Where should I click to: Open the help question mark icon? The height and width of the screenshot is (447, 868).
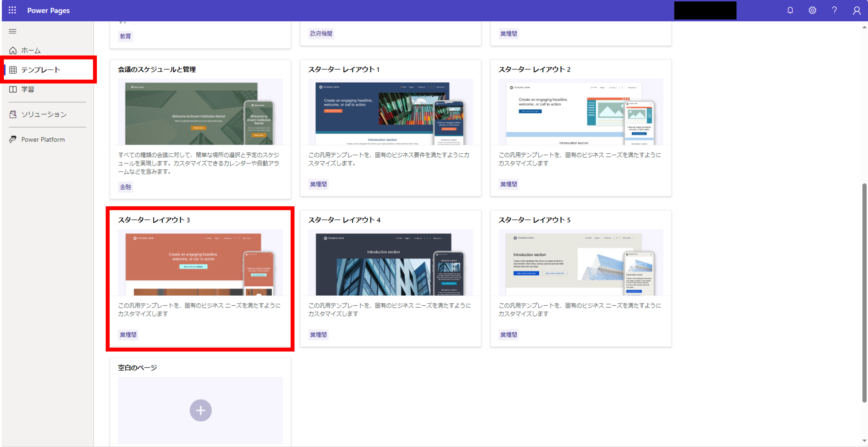click(834, 11)
